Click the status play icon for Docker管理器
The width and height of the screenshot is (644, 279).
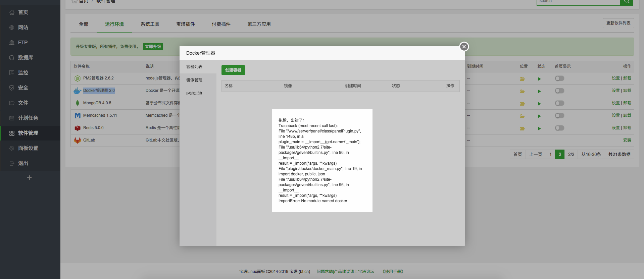click(539, 91)
